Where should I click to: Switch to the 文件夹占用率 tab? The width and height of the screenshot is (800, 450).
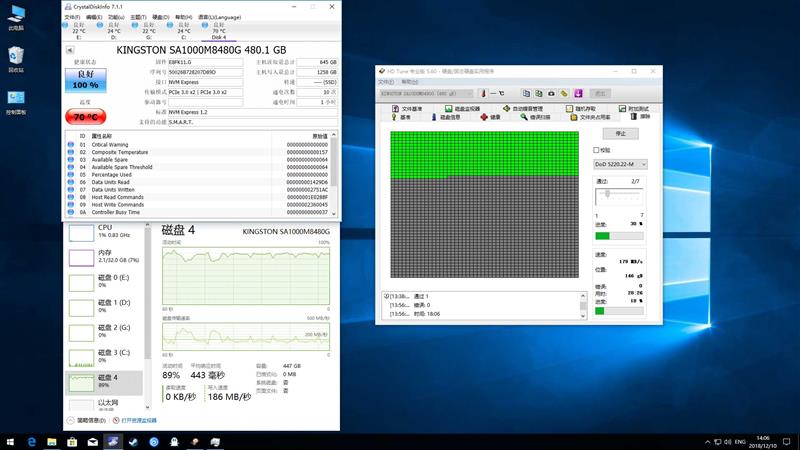click(590, 117)
